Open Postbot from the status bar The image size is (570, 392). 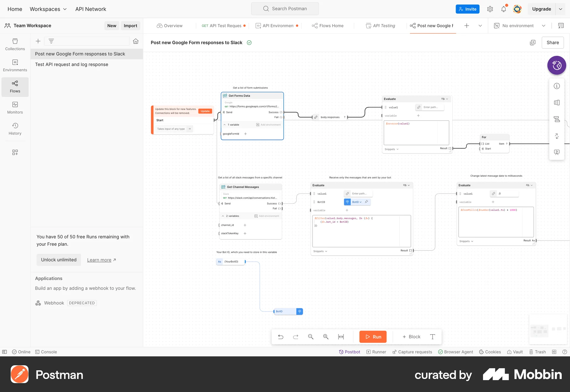tap(349, 352)
